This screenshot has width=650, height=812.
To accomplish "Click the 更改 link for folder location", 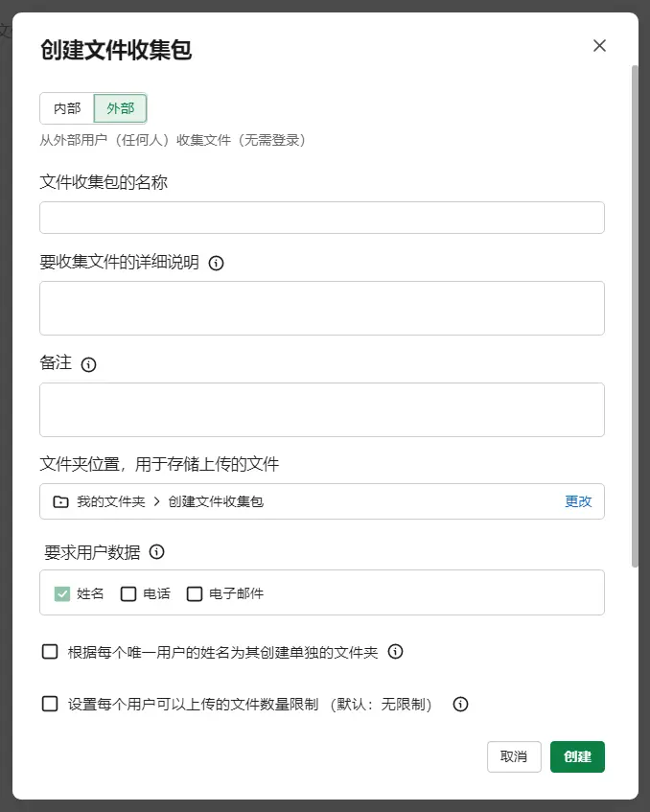I will point(578,501).
